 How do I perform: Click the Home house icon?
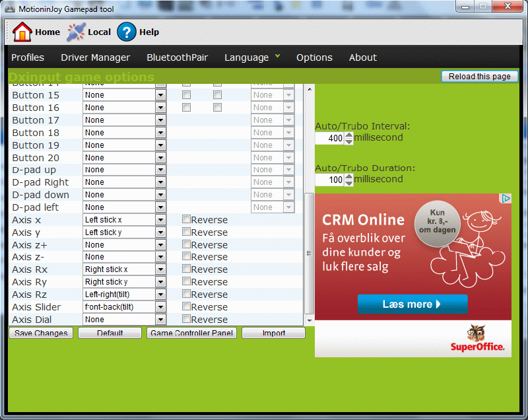point(22,32)
